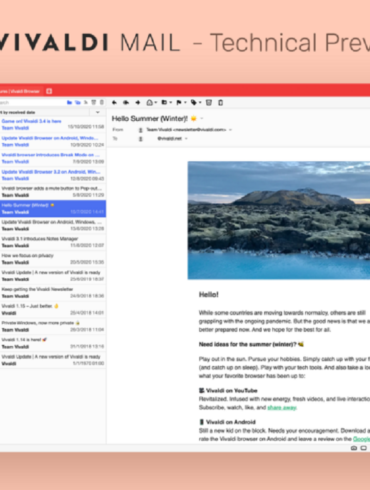Open email received 13/6/2020 13:28
Image resolution: width=370 pixels, height=490 pixels.
(53, 225)
